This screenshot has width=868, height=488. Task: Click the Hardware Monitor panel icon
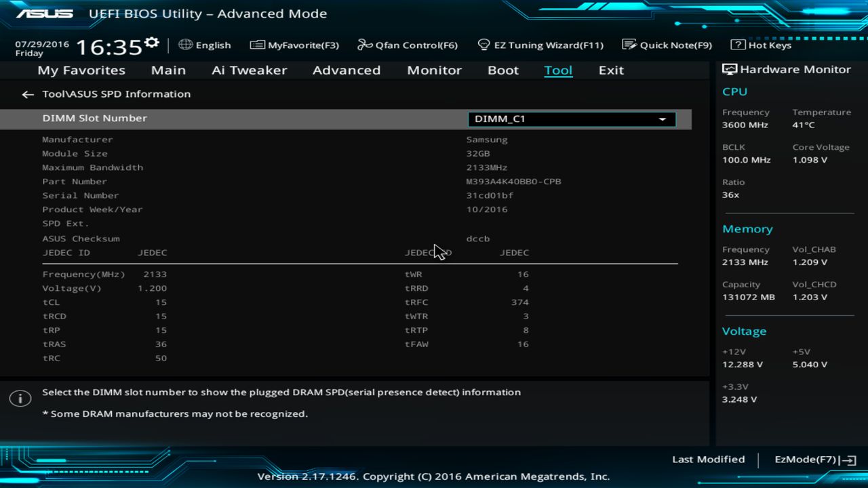(729, 68)
